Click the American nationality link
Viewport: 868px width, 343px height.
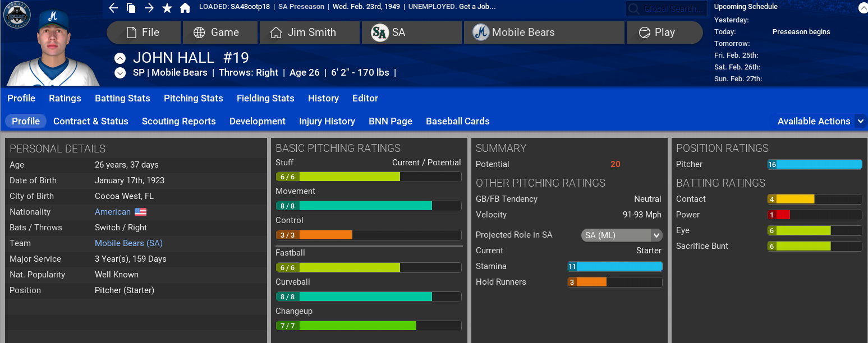113,212
